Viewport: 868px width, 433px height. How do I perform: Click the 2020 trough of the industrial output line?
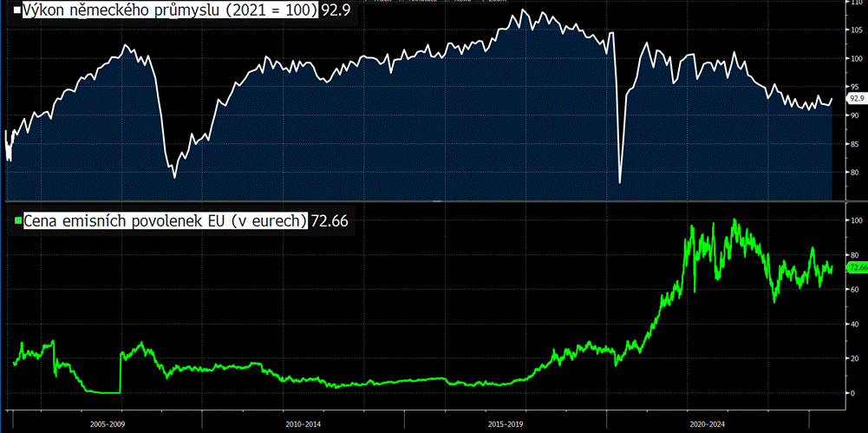pos(620,182)
